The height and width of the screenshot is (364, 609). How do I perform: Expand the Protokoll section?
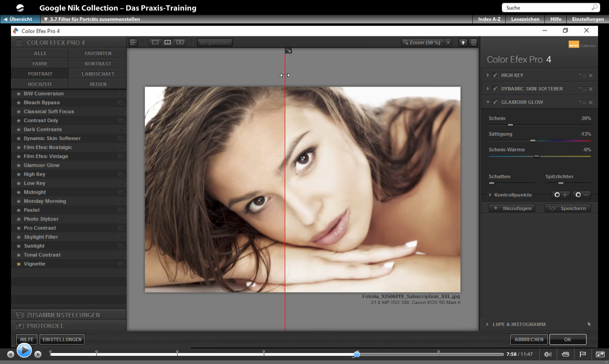(69, 326)
